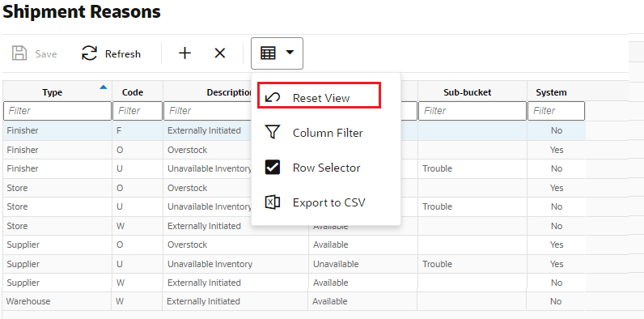Click the Column Filter funnel icon
The height and width of the screenshot is (319, 644).
click(273, 132)
